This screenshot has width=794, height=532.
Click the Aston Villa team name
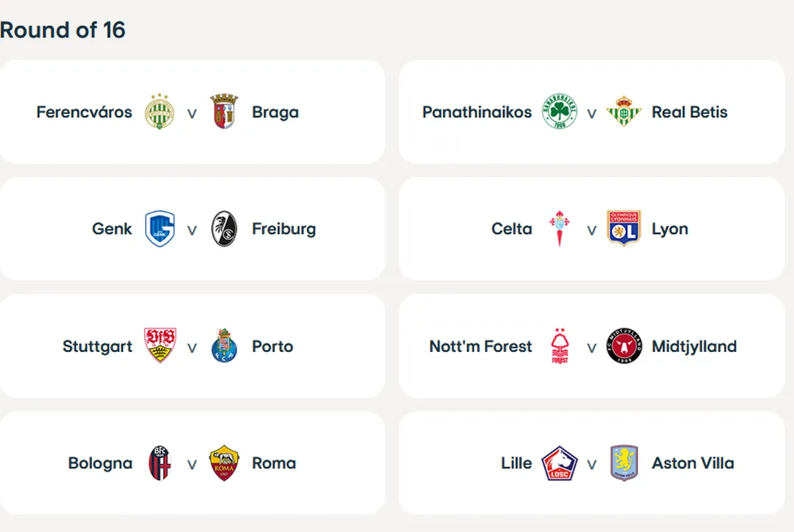coord(693,463)
